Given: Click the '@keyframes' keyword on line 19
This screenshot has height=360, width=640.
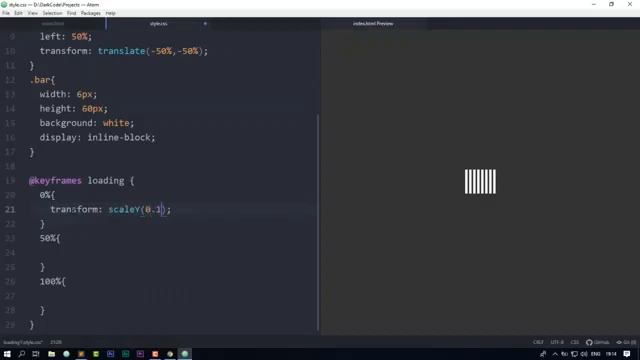Looking at the screenshot, I should [x=55, y=180].
